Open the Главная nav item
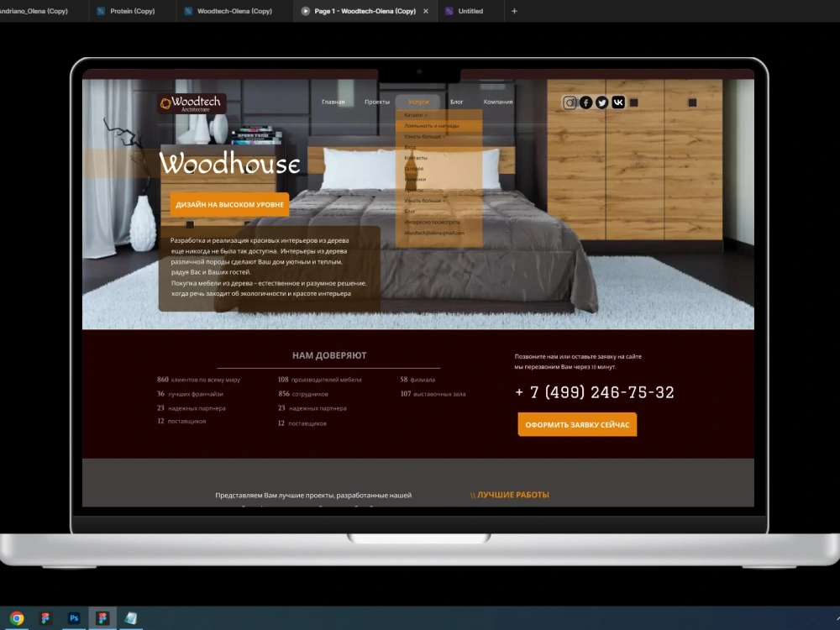Viewport: 840px width, 630px height. point(333,102)
